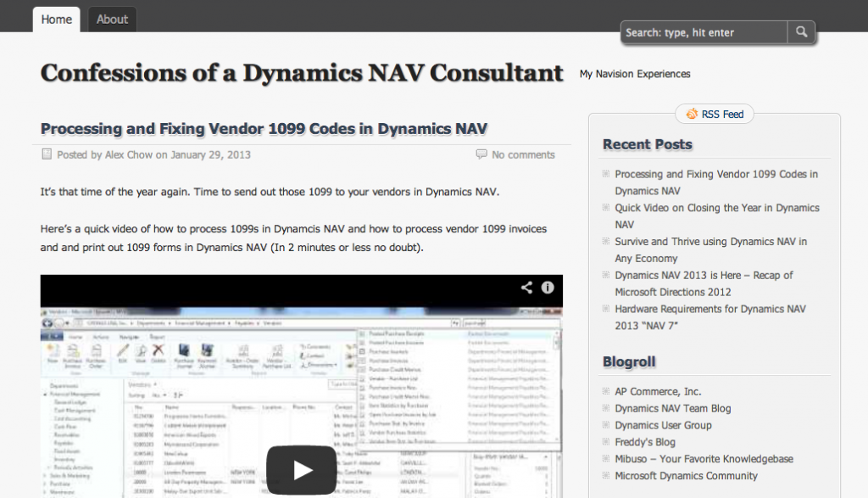Click the Recent Posts heading
The width and height of the screenshot is (868, 498).
point(647,144)
